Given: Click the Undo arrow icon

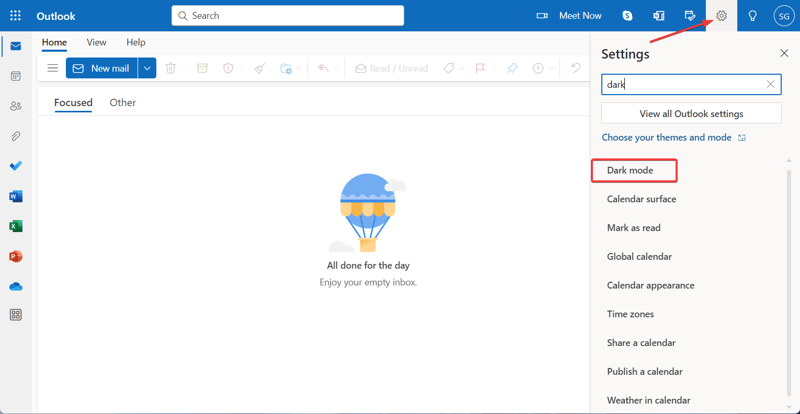Looking at the screenshot, I should tap(576, 68).
